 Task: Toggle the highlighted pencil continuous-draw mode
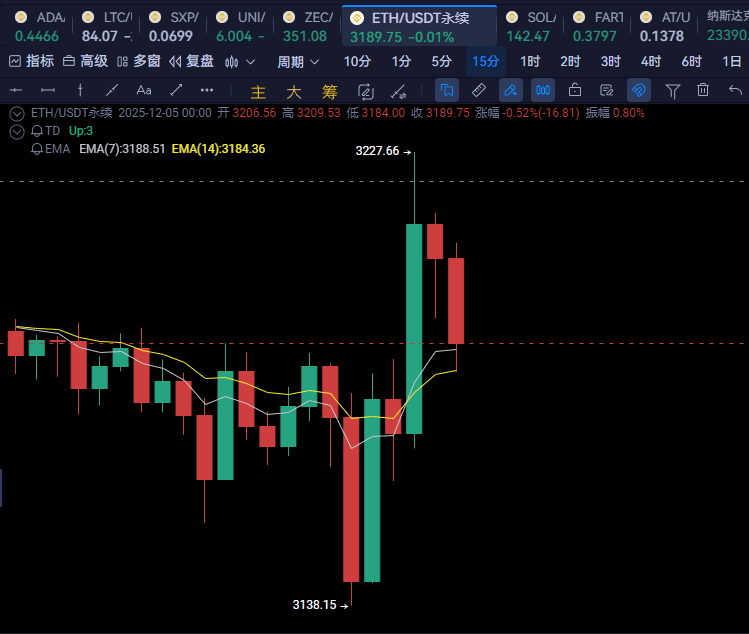click(511, 90)
